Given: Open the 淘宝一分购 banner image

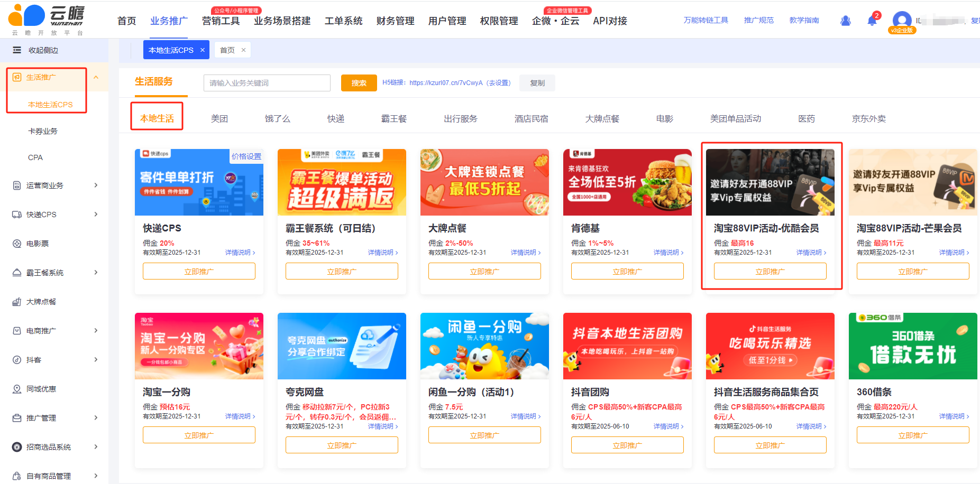Looking at the screenshot, I should click(199, 346).
